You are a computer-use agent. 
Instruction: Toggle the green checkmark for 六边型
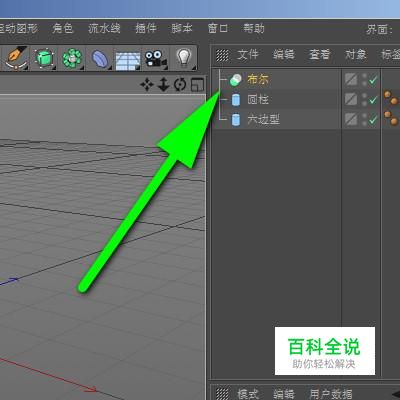(x=373, y=119)
